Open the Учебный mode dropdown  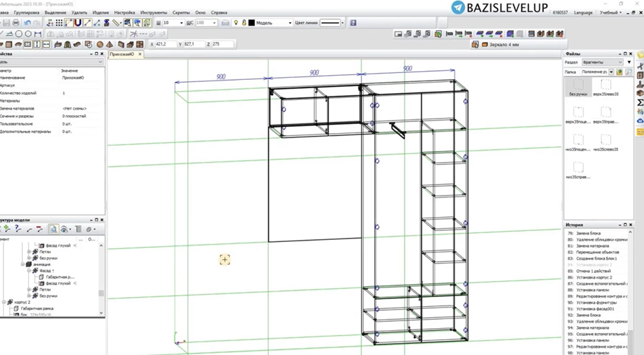coord(610,12)
